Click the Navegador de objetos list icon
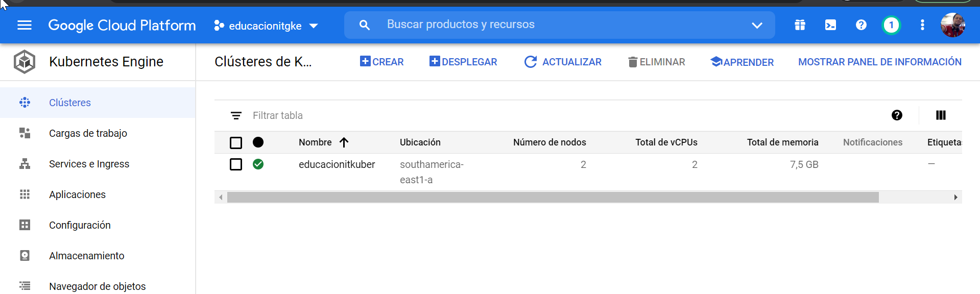Image resolution: width=980 pixels, height=294 pixels. point(25,286)
